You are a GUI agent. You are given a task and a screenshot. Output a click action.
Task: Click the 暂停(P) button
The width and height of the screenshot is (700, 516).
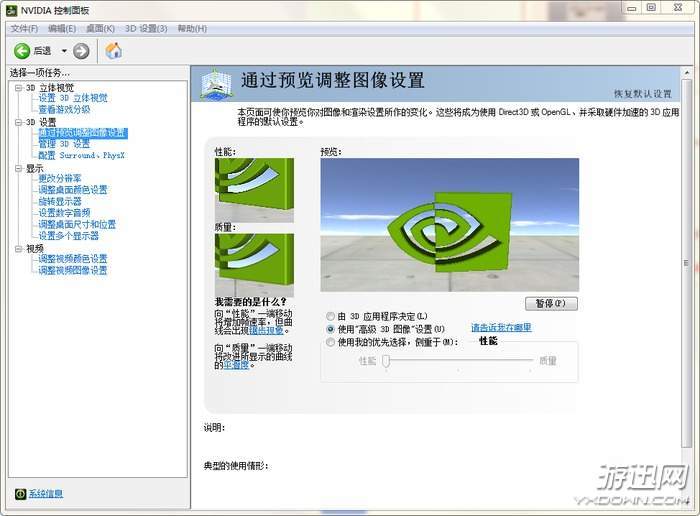[x=551, y=304]
